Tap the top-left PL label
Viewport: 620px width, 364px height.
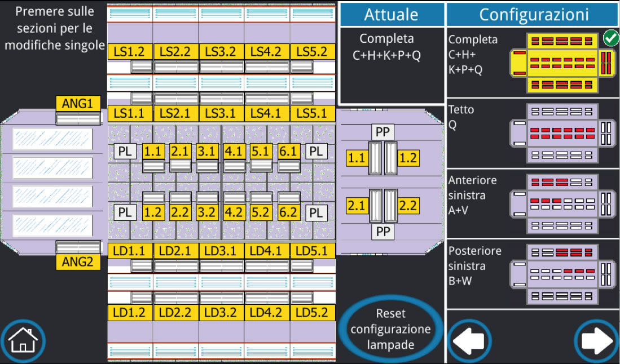point(125,151)
